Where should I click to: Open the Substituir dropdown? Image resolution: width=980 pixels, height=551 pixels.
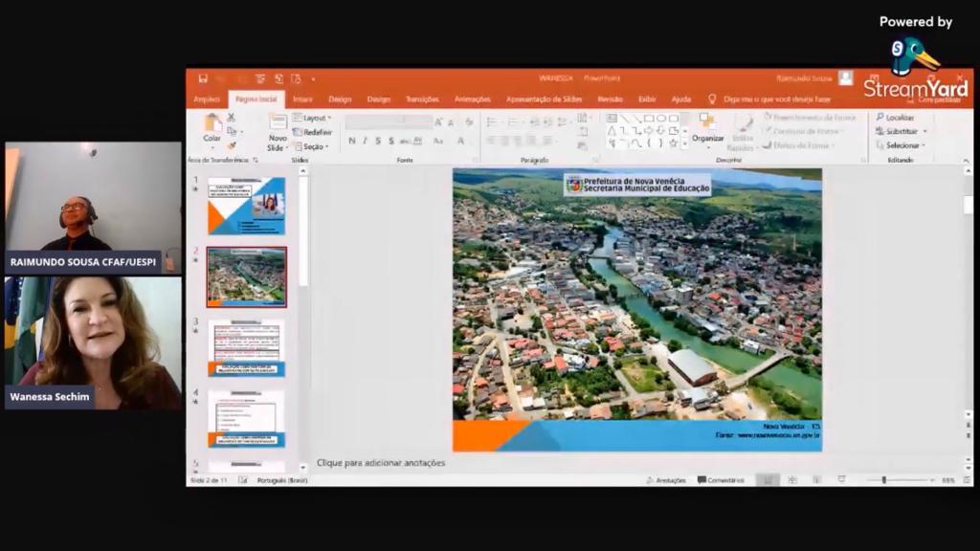point(902,131)
